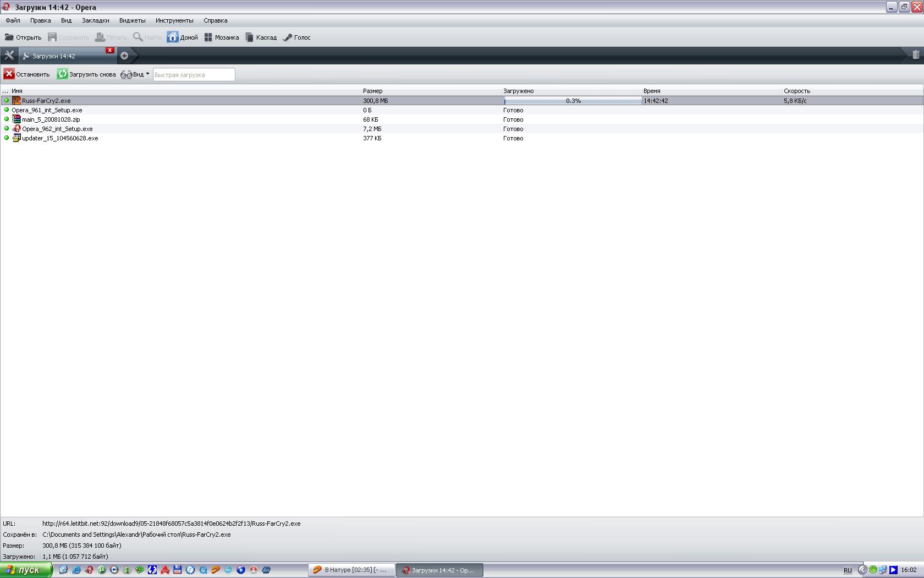The height and width of the screenshot is (578, 924).
Task: Click the updater_15_104560628.exe file icon
Action: pyautogui.click(x=16, y=138)
